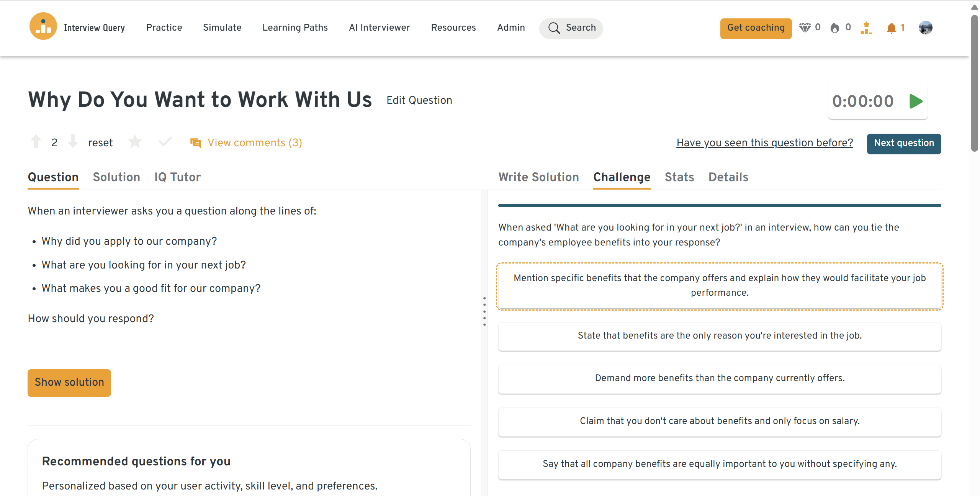Mark the question complete with the checkmark
This screenshot has width=980, height=496.
165,142
